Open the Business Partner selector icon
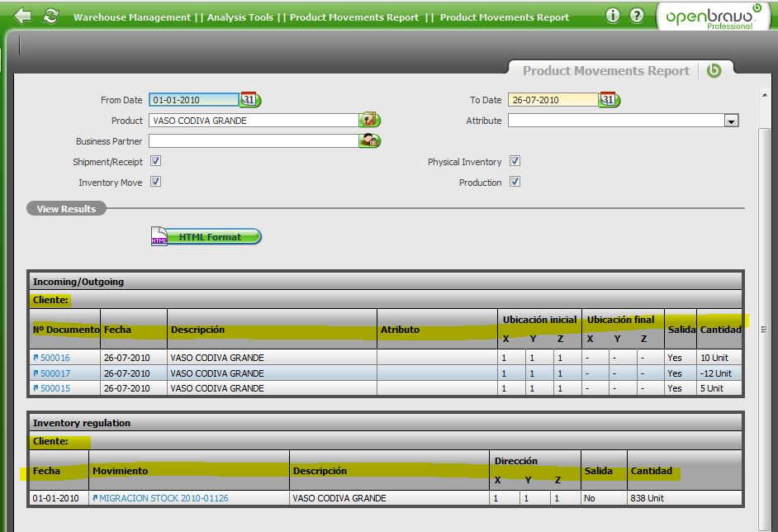778x532 pixels. click(369, 141)
